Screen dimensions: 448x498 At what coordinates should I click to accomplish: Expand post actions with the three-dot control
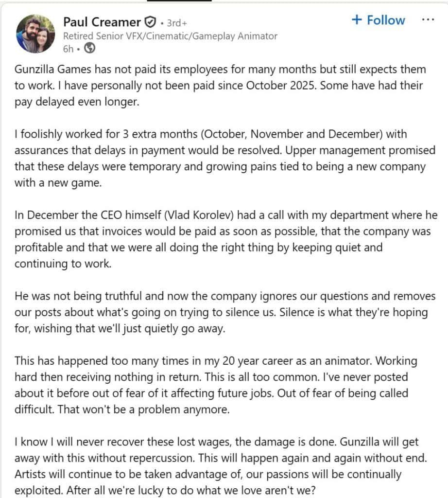click(x=428, y=18)
